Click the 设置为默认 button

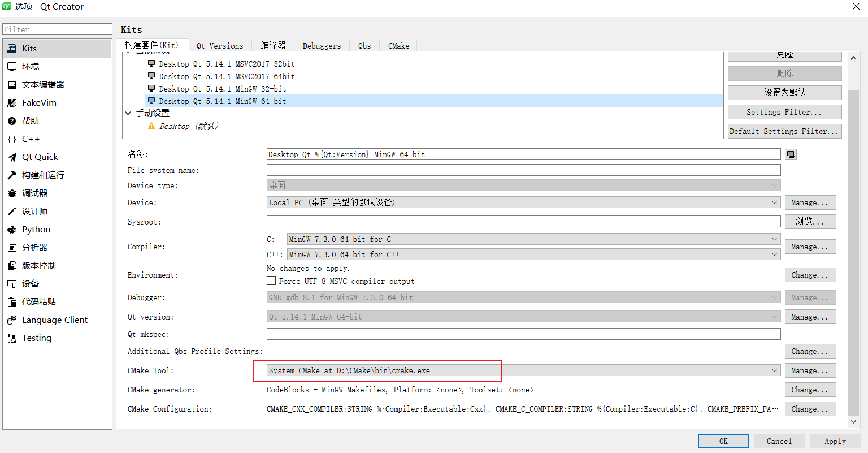pyautogui.click(x=785, y=92)
